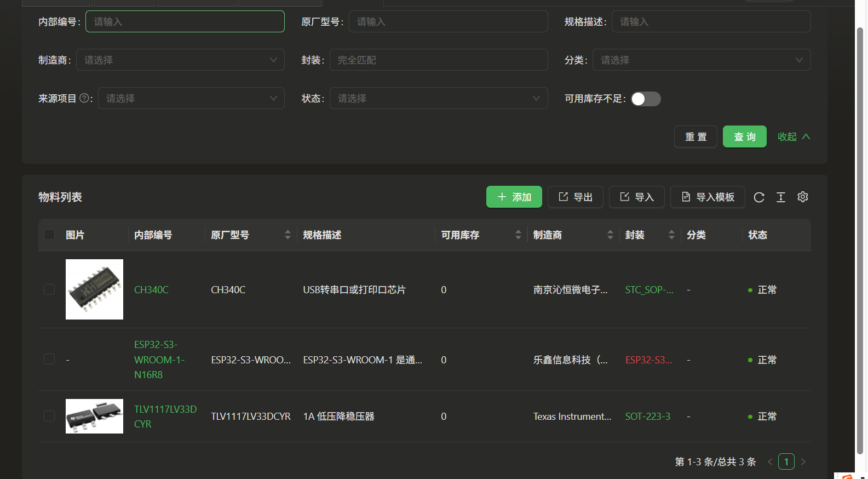Open the 制造商 dropdown

(x=180, y=60)
